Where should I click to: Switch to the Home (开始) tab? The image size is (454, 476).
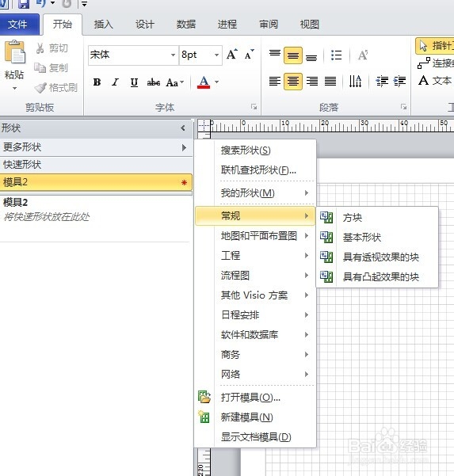click(x=63, y=25)
